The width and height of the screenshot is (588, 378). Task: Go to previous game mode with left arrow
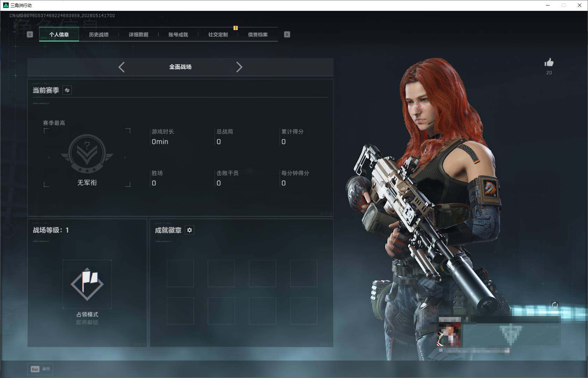(121, 67)
